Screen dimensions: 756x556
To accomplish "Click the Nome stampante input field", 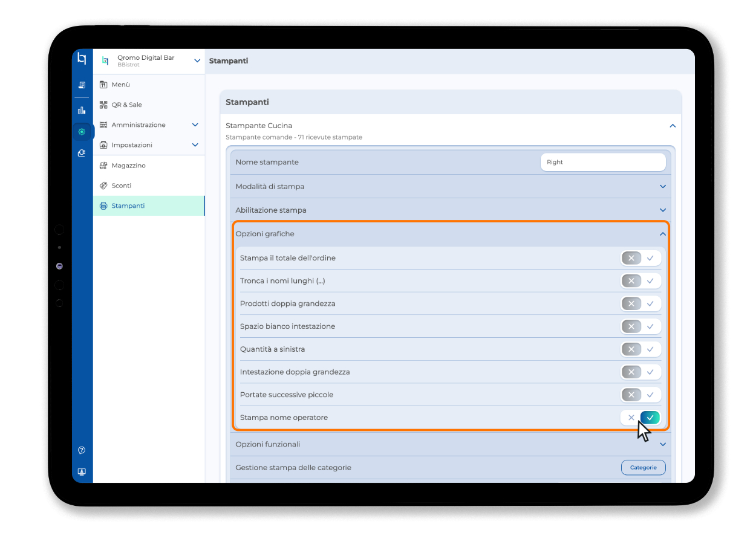I will [602, 162].
